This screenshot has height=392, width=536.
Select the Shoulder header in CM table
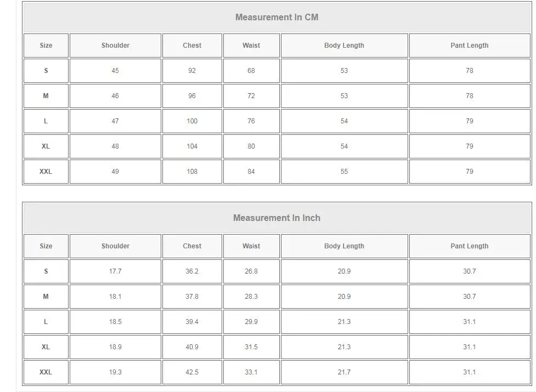[x=115, y=46]
